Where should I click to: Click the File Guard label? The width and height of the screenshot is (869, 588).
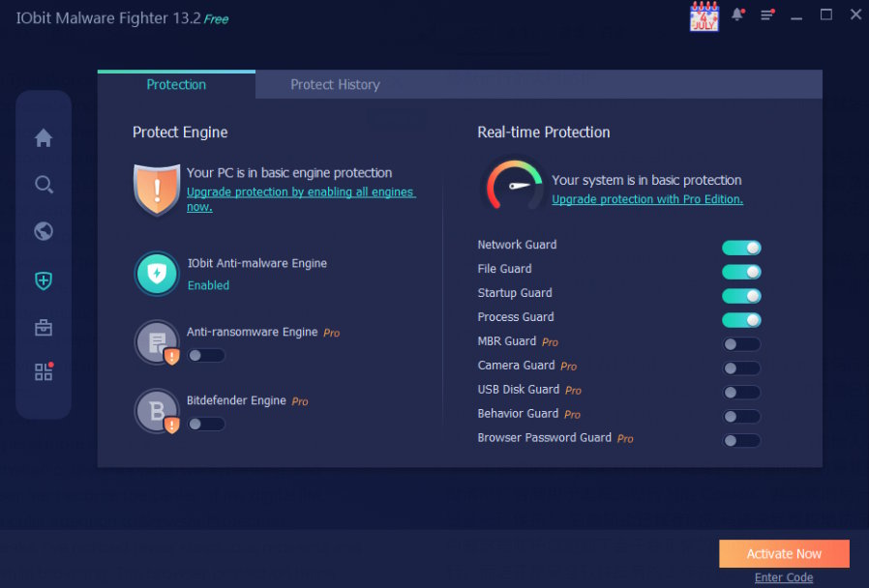504,269
